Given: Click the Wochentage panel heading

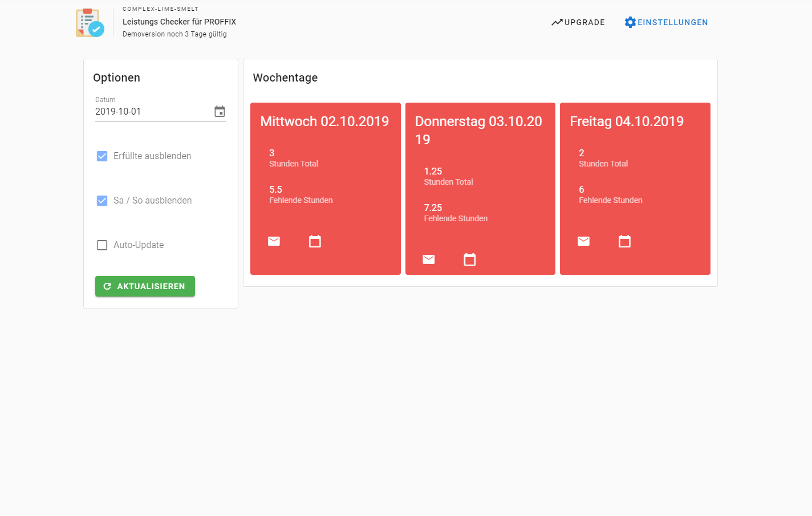Looking at the screenshot, I should pyautogui.click(x=285, y=78).
